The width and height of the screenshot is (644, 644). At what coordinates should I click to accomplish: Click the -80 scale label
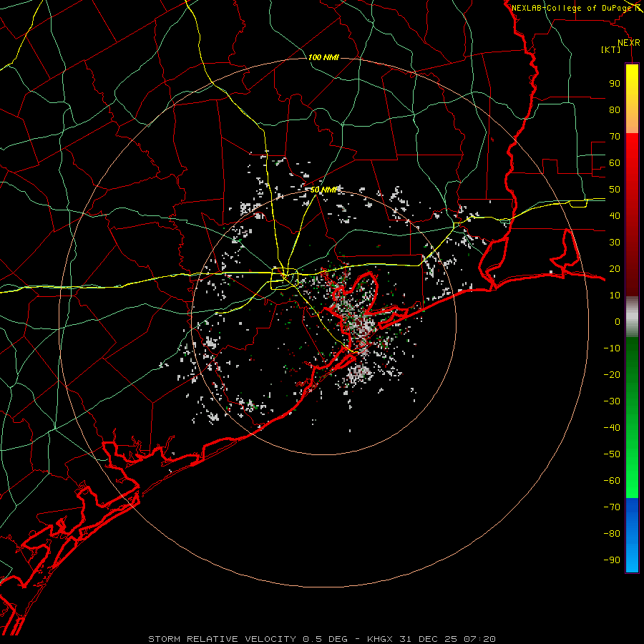(612, 534)
